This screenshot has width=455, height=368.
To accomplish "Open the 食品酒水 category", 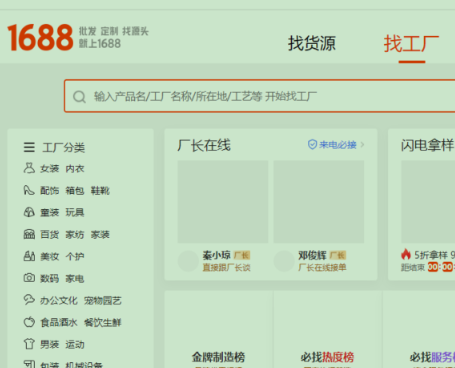I will [x=59, y=323].
